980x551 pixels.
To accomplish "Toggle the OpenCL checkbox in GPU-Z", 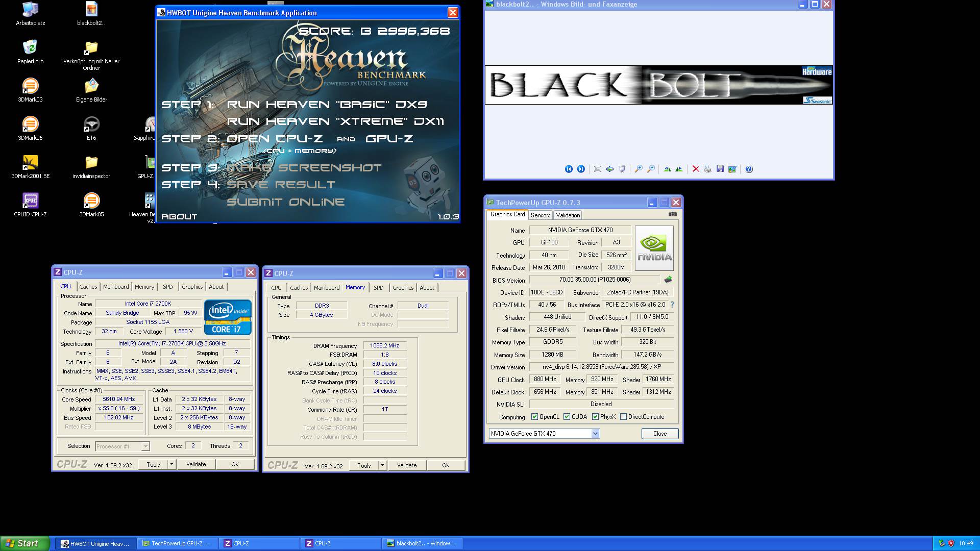I will click(534, 417).
